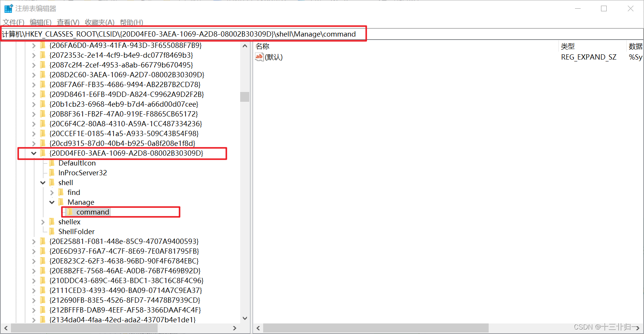Select the (默认) value name
The height and width of the screenshot is (334, 644).
click(x=274, y=57)
